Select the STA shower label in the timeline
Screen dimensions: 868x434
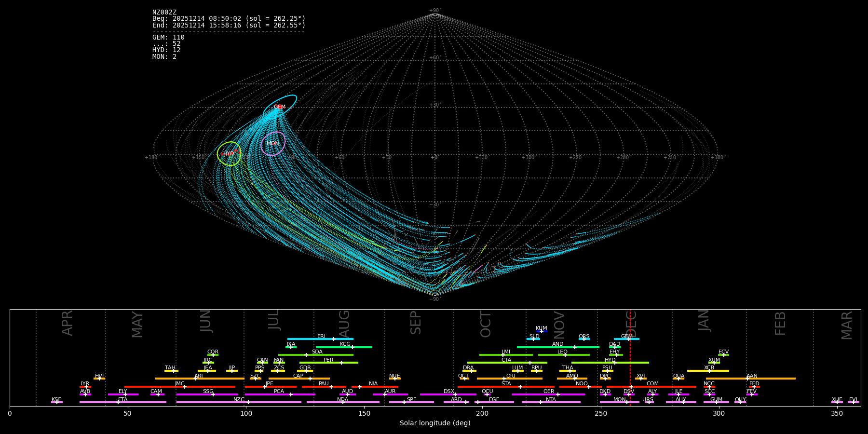point(506,383)
